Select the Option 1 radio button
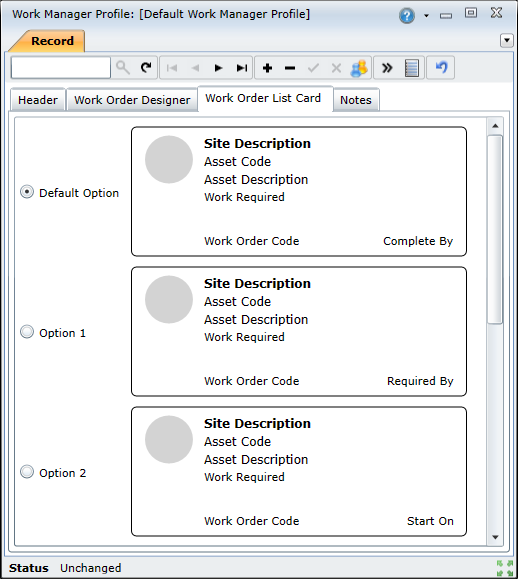 27,332
